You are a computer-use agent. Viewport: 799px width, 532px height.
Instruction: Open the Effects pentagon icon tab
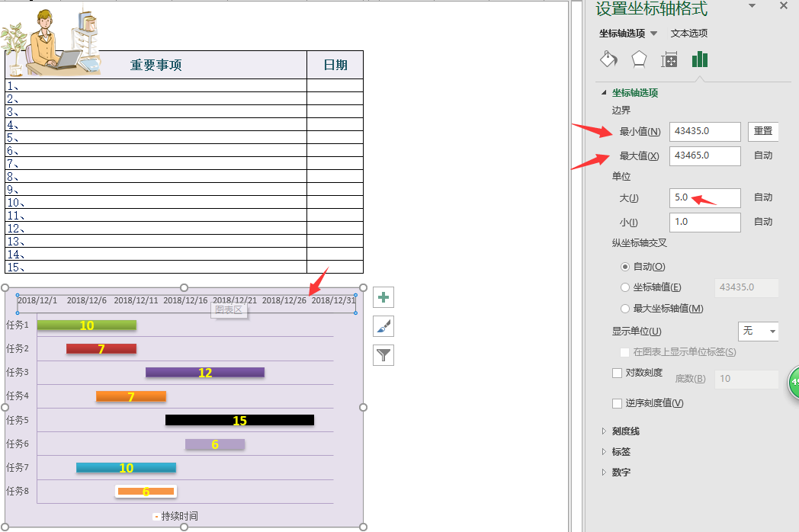[639, 59]
